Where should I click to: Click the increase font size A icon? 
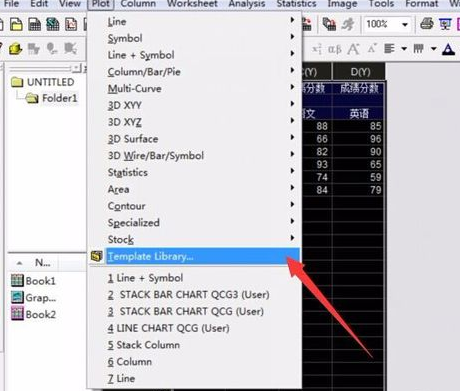(x=353, y=49)
